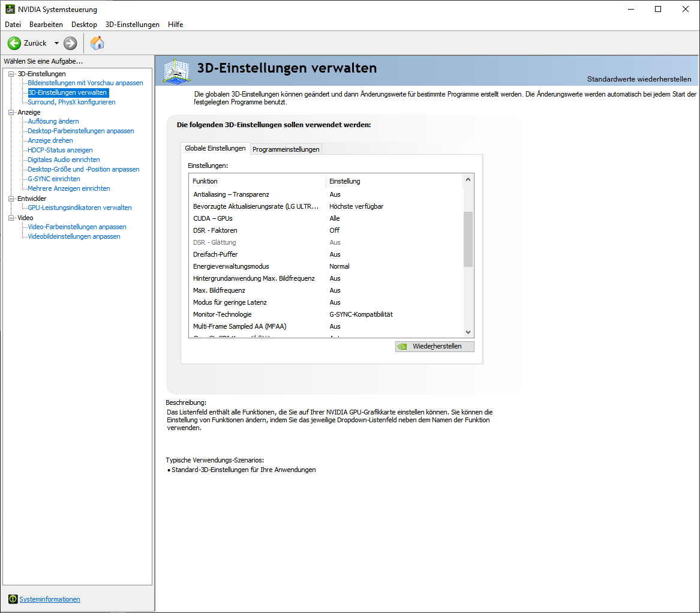Select Bevorzugte Aktualisierungsrate row
The width and height of the screenshot is (700, 613).
point(326,207)
